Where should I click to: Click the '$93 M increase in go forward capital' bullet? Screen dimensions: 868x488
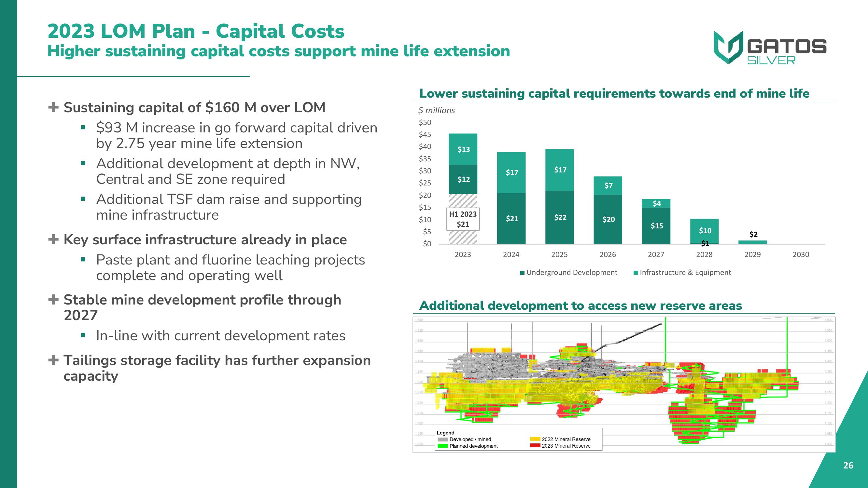pyautogui.click(x=237, y=136)
